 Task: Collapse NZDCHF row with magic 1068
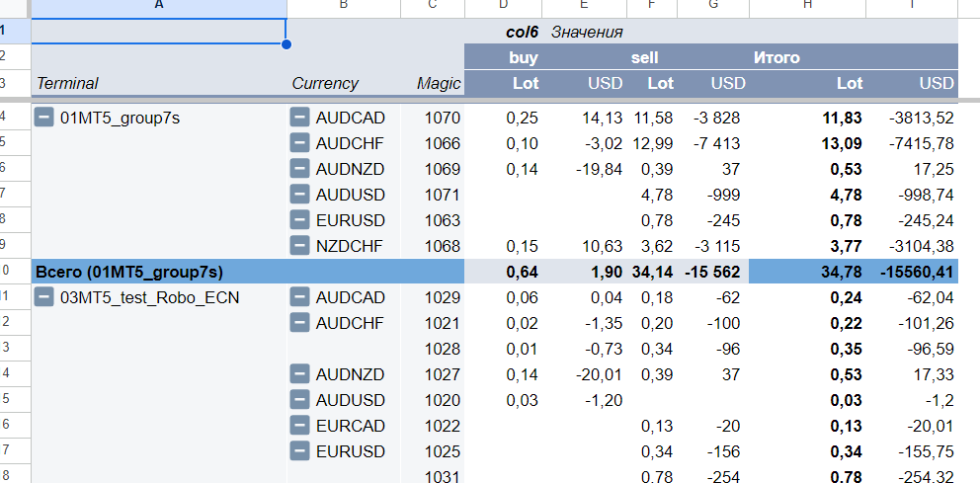coord(300,246)
